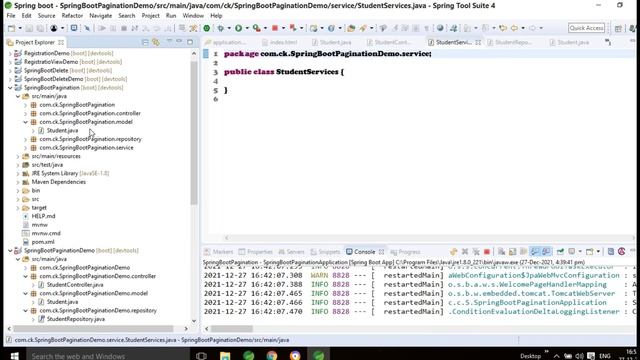The width and height of the screenshot is (640, 360).
Task: Maximize the Project Explorer panel
Action: (x=190, y=42)
